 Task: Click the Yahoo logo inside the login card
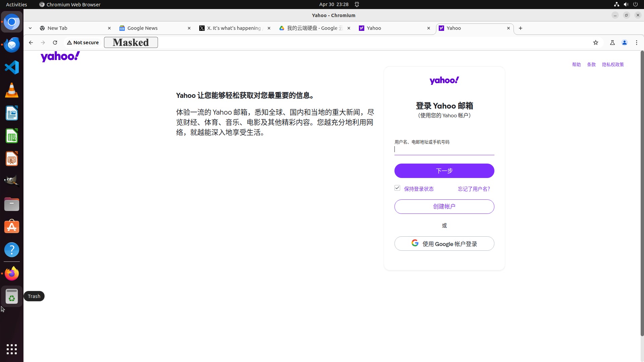444,80
